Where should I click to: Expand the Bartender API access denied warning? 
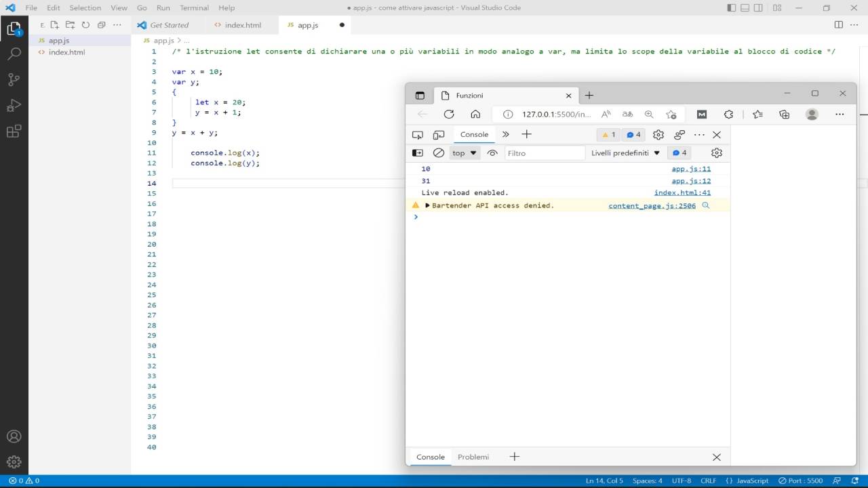tap(427, 205)
